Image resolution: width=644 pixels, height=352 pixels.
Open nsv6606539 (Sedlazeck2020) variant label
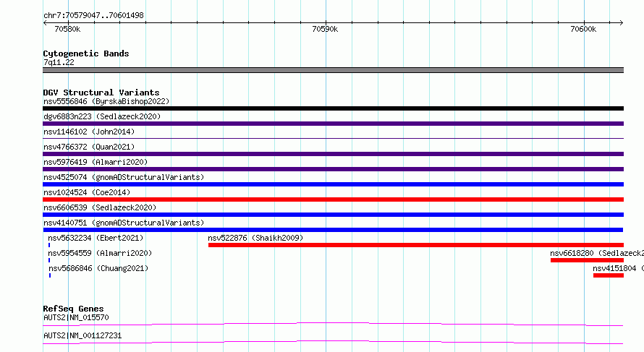click(100, 207)
